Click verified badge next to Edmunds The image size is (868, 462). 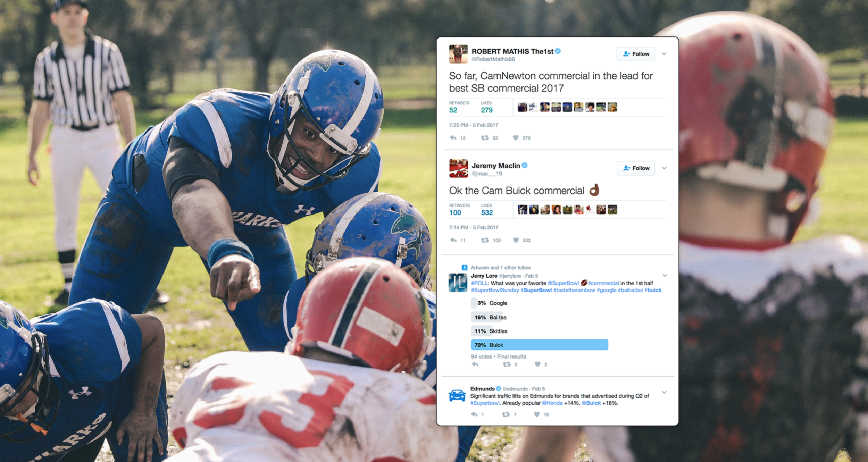click(499, 388)
